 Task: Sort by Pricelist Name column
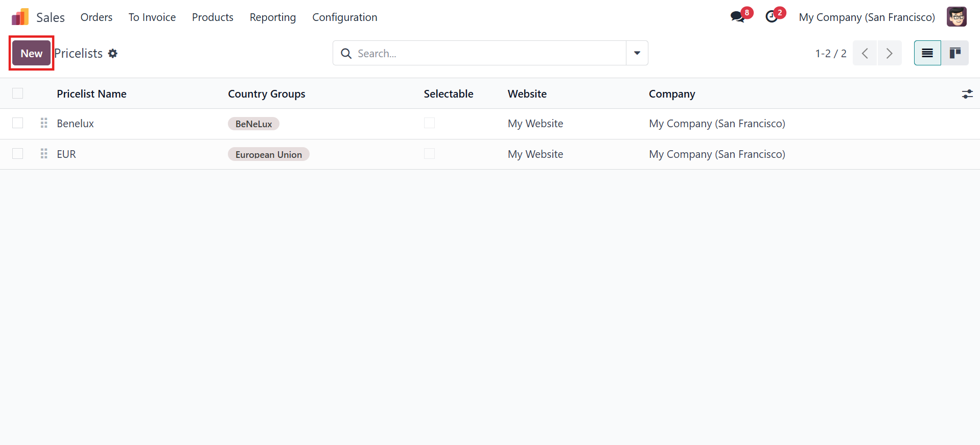(x=91, y=94)
